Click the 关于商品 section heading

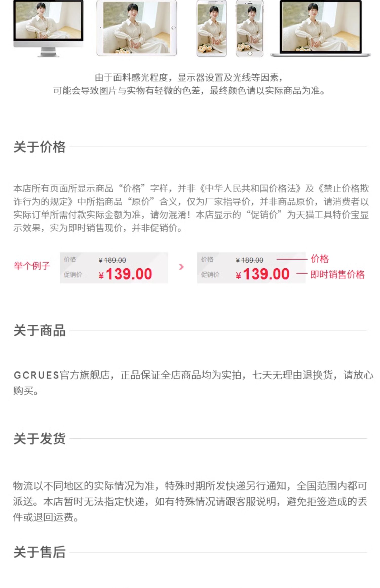click(40, 330)
